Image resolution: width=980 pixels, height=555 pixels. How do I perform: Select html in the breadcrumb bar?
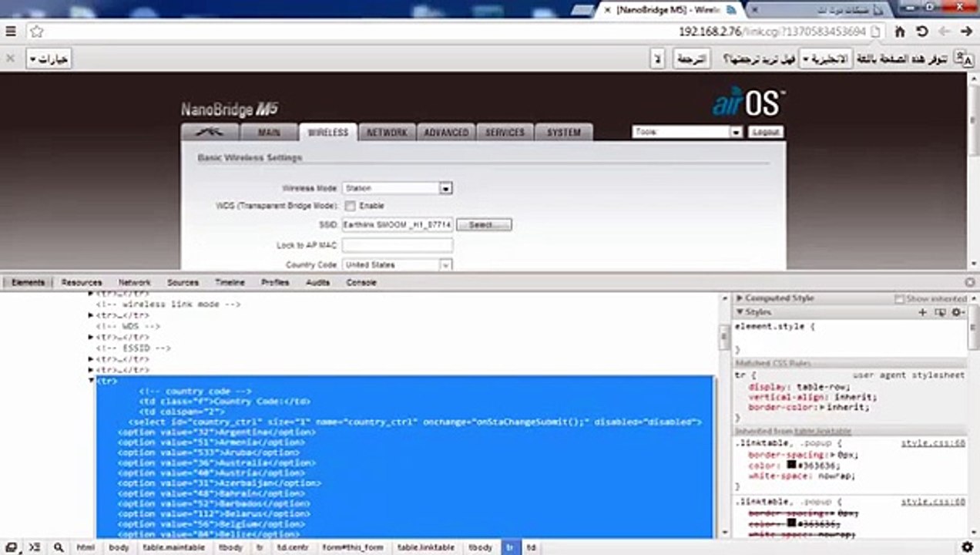pos(85,547)
